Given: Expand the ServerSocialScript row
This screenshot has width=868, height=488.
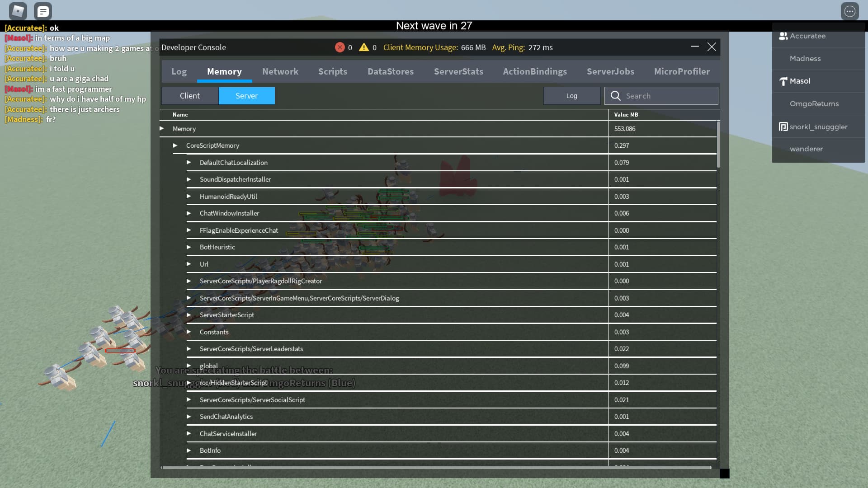Looking at the screenshot, I should [189, 400].
